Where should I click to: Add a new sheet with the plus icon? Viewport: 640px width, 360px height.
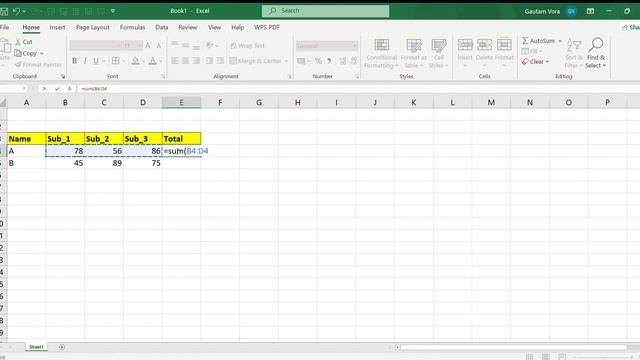click(62, 347)
